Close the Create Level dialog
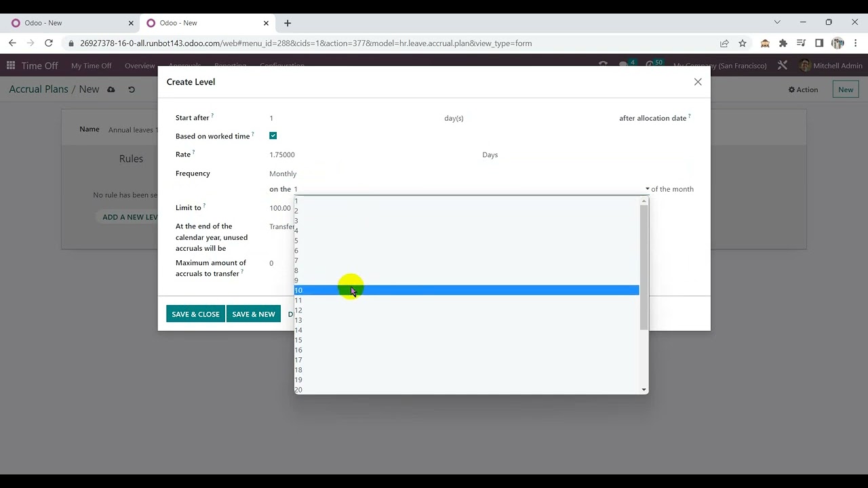The image size is (868, 488). coord(698,81)
